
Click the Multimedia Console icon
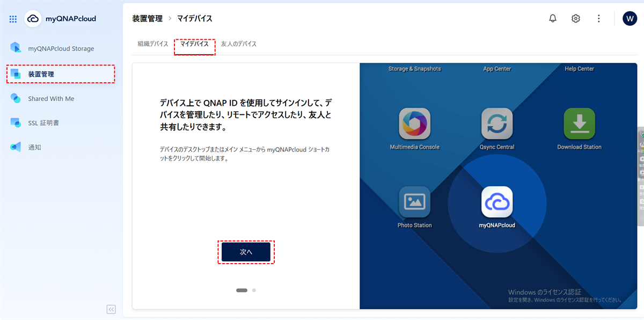[x=414, y=123]
